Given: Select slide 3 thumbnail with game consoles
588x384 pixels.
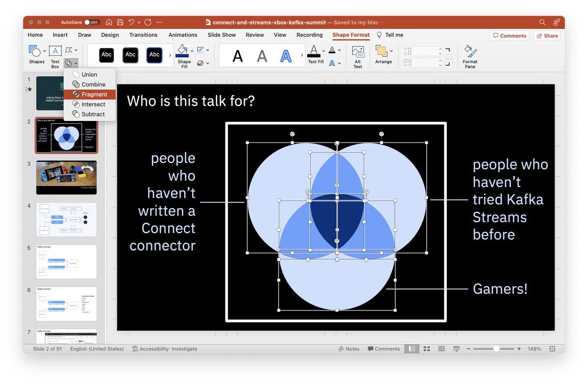Looking at the screenshot, I should 66,177.
